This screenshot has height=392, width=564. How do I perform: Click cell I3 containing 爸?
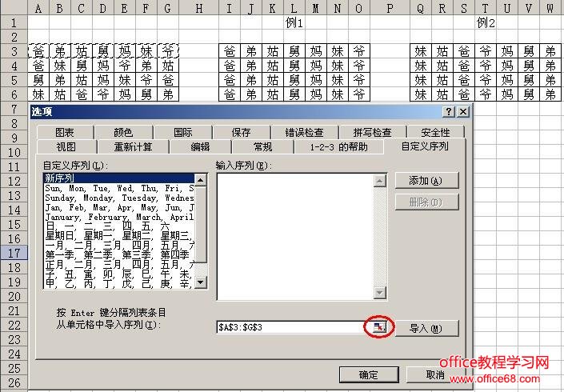click(230, 51)
